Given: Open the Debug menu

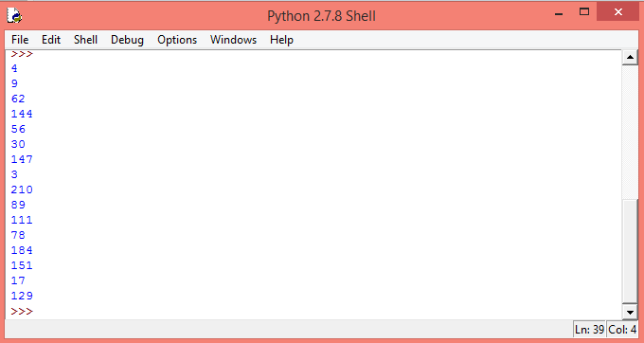Looking at the screenshot, I should [127, 40].
